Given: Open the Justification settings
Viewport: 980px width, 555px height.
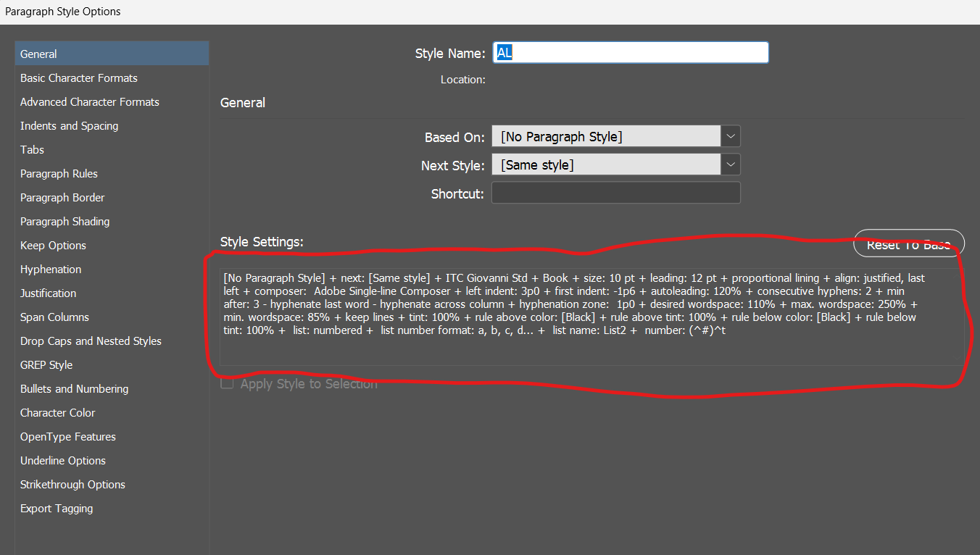Looking at the screenshot, I should tap(48, 293).
